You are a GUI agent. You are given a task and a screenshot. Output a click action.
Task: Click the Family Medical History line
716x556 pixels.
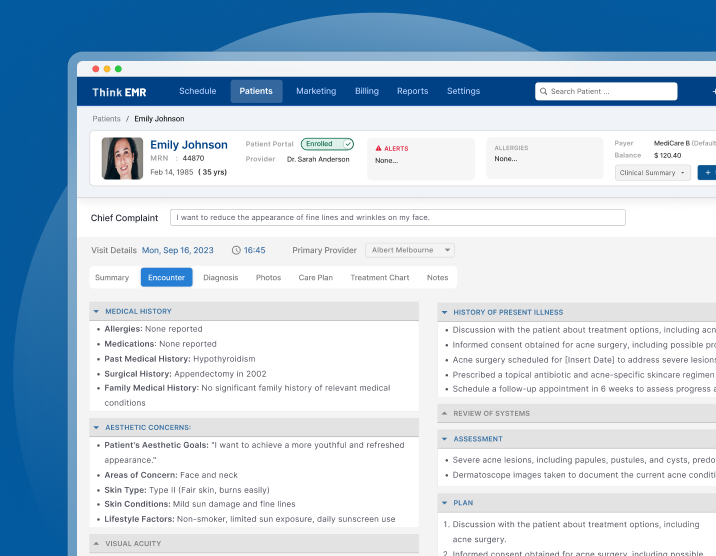(247, 395)
